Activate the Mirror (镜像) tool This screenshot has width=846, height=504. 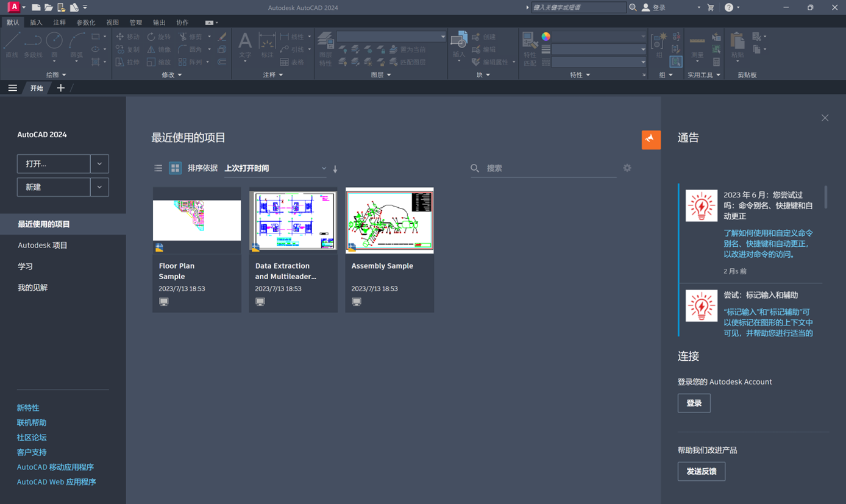(x=160, y=49)
